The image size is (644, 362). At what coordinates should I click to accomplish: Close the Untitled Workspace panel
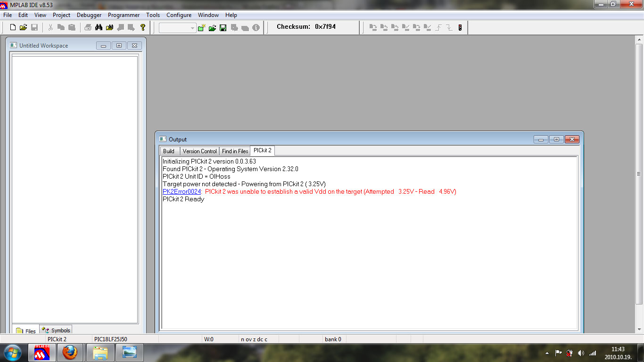click(x=134, y=46)
